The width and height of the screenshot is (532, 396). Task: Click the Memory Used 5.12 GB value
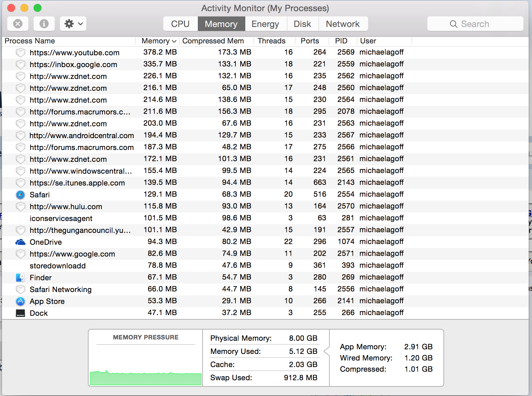303,351
